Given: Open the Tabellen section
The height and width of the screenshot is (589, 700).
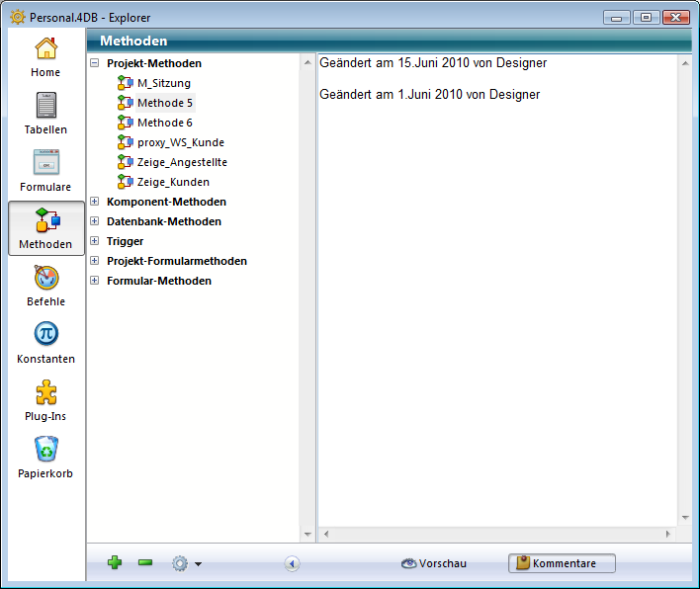Looking at the screenshot, I should (x=45, y=114).
